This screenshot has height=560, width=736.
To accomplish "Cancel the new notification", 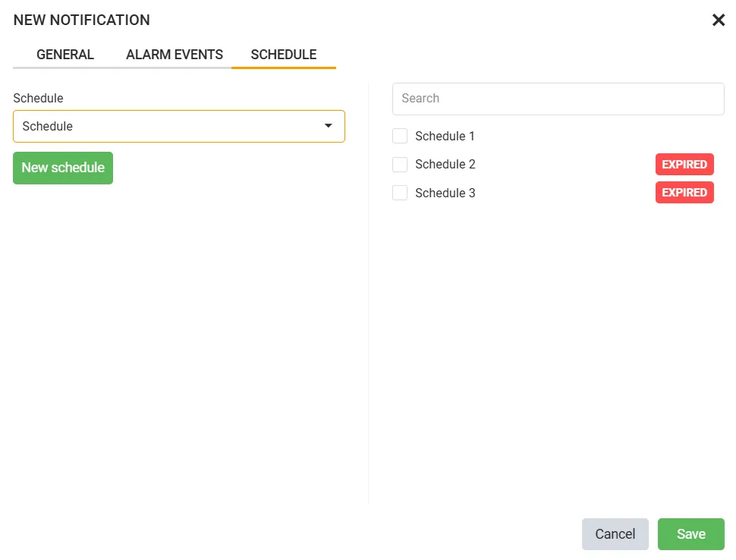I will click(x=615, y=533).
